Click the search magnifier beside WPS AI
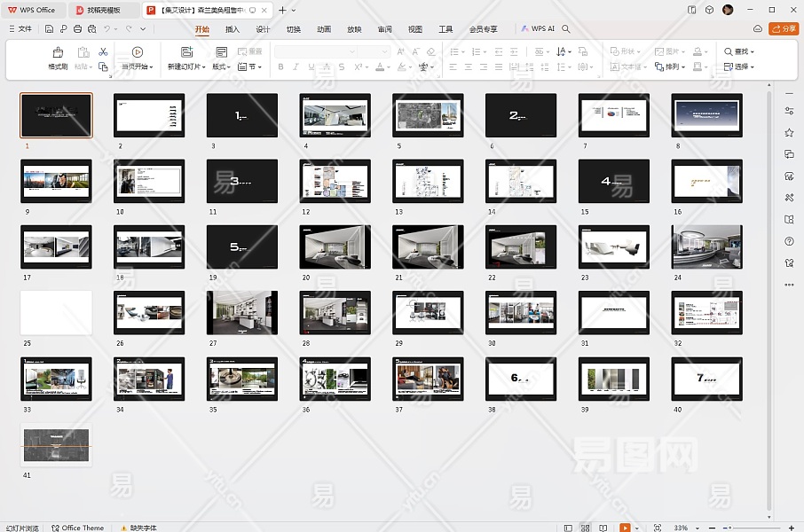This screenshot has width=804, height=532. (566, 29)
